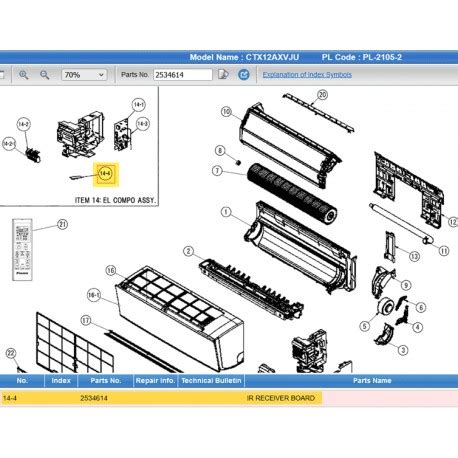Click the Parts No. column header
458x458 pixels.
click(x=105, y=381)
